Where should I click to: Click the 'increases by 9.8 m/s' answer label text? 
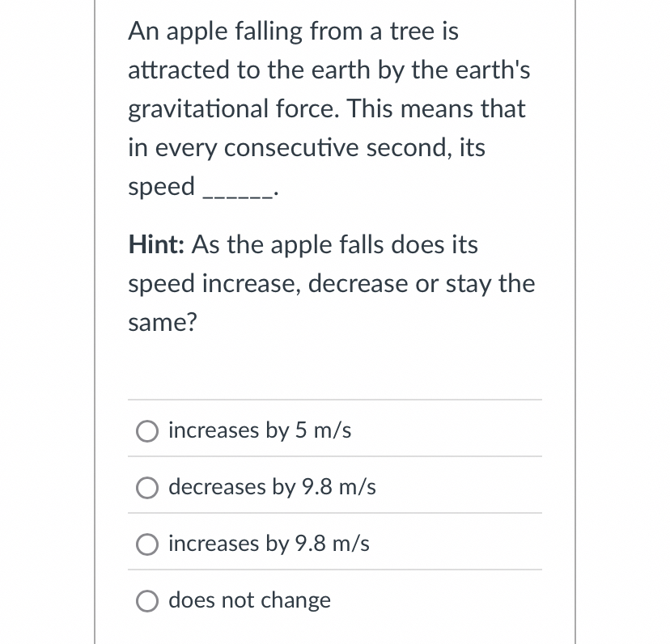click(269, 544)
